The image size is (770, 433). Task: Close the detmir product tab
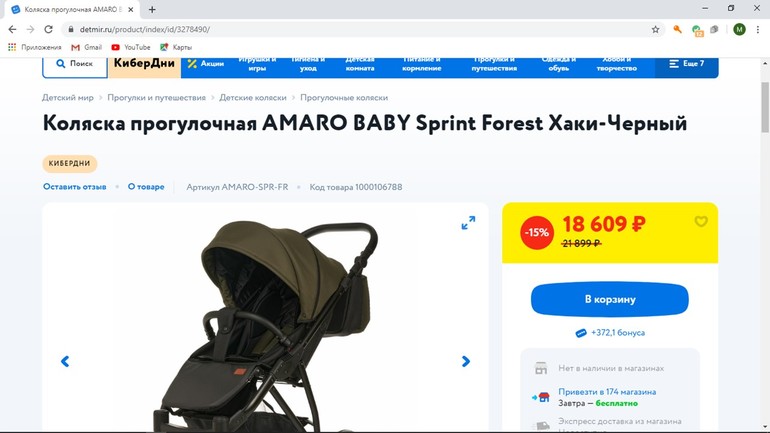(131, 9)
